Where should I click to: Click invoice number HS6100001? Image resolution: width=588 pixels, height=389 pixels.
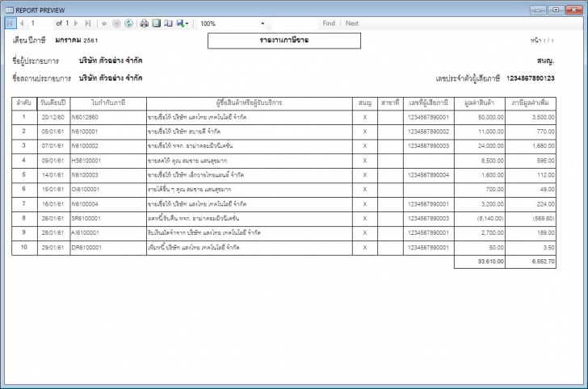pyautogui.click(x=86, y=161)
